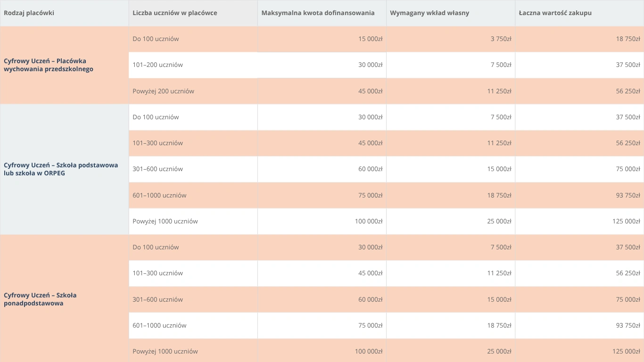Click primary school 'Do 100 uczniów' subsidy 30 000zł
This screenshot has width=644, height=362.
point(322,117)
